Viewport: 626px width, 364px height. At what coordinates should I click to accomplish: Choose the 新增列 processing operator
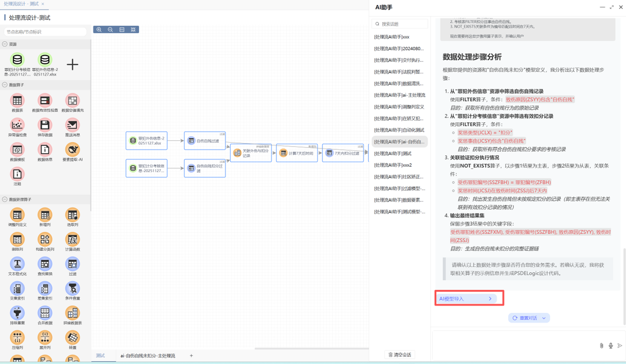pos(45,215)
